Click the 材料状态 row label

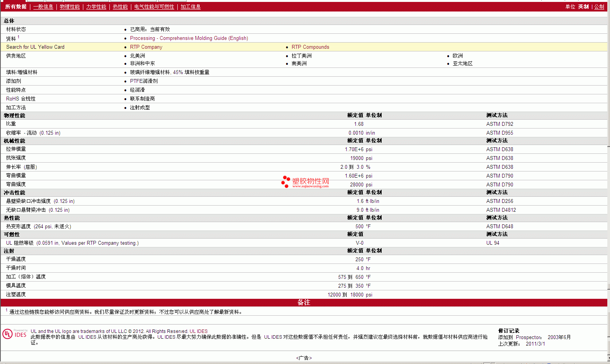(x=16, y=29)
